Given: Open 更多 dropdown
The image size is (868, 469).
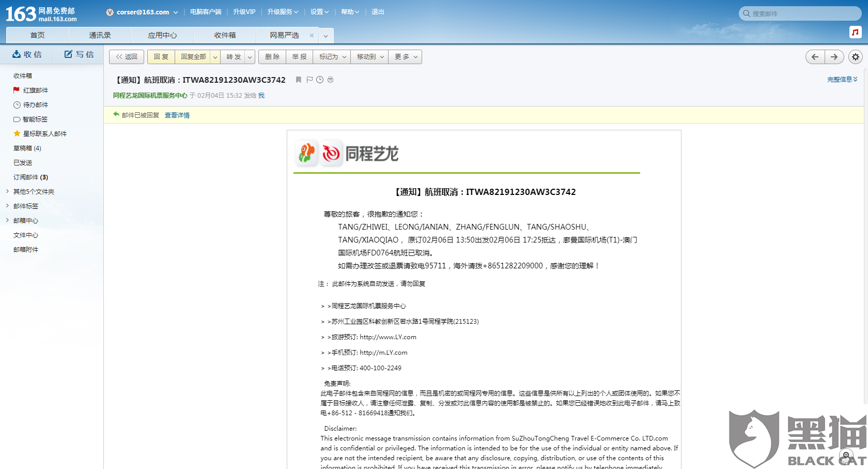Looking at the screenshot, I should [405, 57].
